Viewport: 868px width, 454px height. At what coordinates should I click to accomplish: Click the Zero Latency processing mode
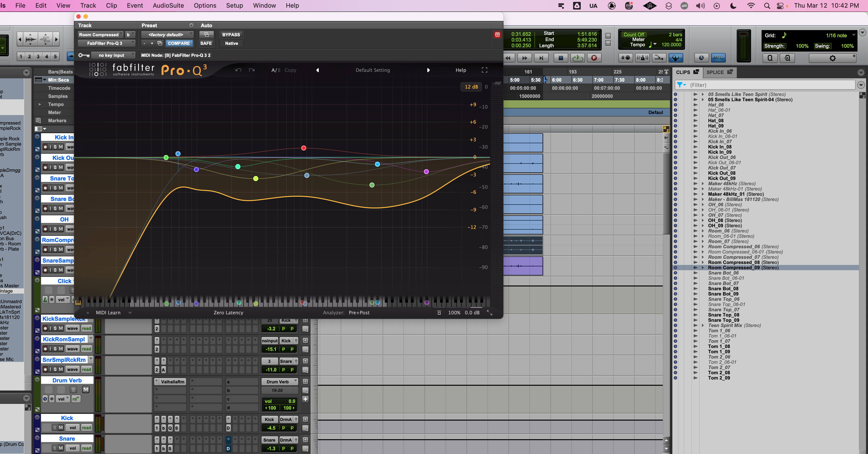pyautogui.click(x=228, y=313)
